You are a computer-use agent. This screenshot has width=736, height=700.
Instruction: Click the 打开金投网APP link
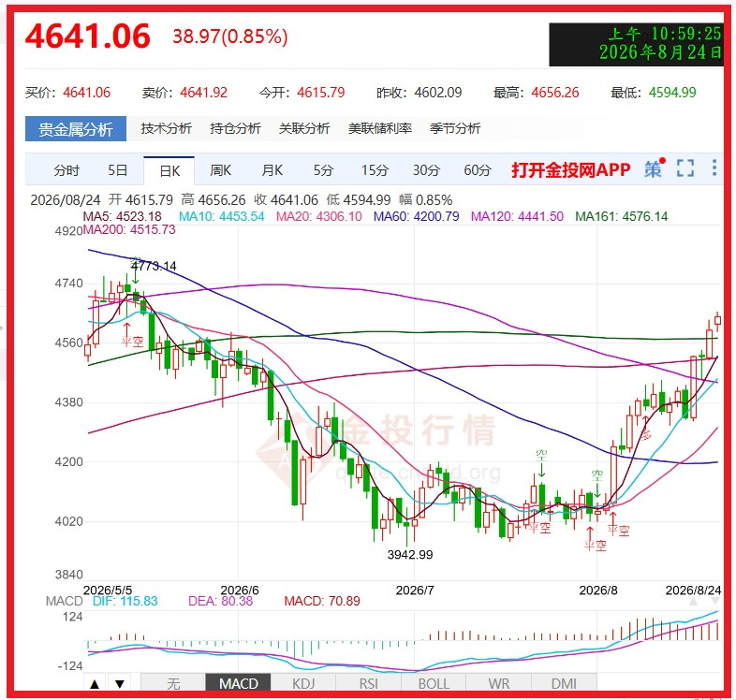pyautogui.click(x=571, y=169)
